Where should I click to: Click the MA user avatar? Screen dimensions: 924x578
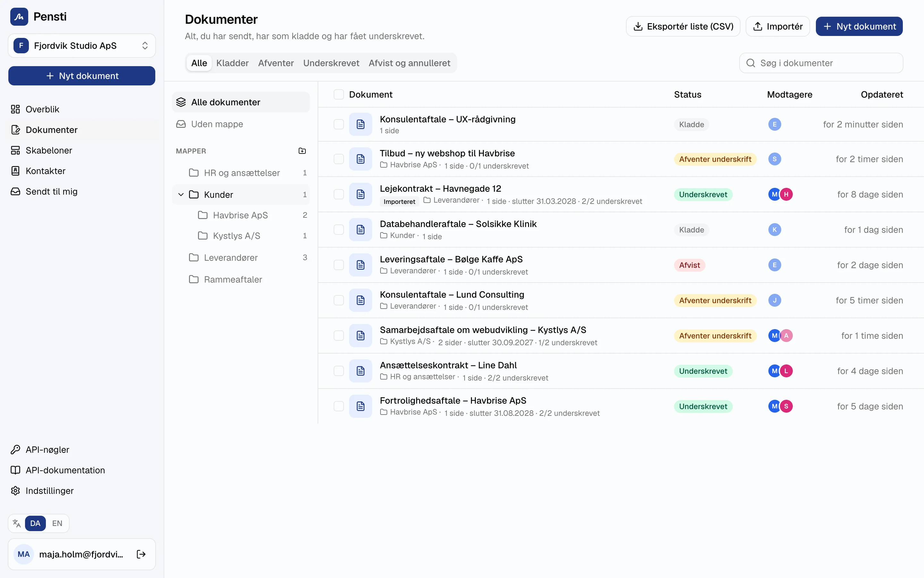tap(24, 554)
